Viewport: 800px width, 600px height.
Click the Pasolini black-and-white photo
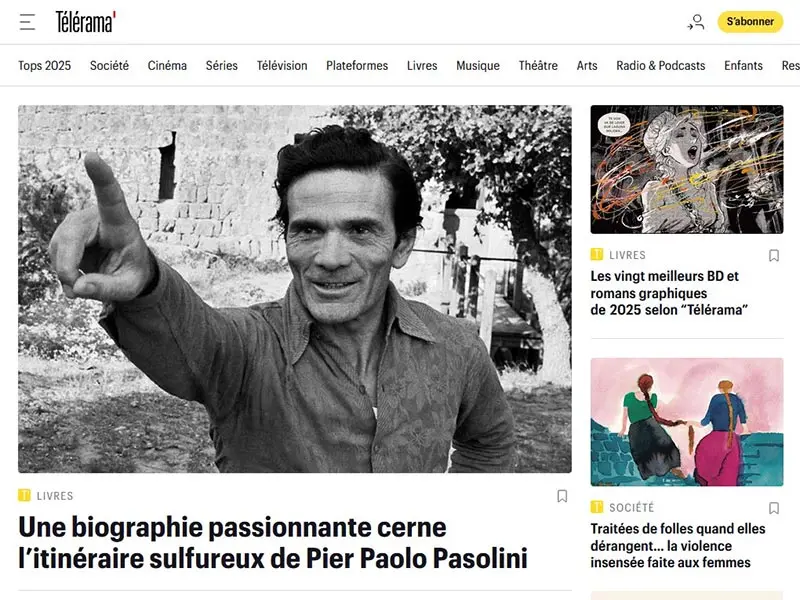click(x=294, y=289)
